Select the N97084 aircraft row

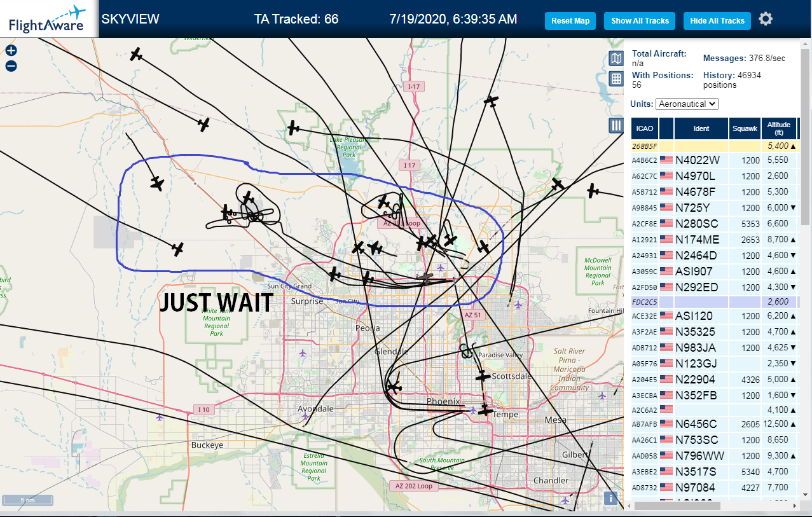[x=714, y=488]
